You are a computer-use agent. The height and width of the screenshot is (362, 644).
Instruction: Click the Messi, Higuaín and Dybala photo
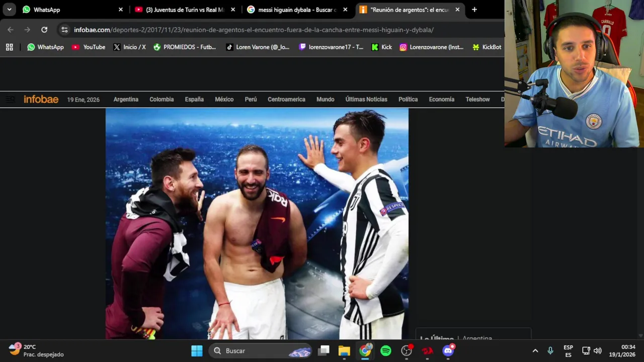(x=257, y=224)
